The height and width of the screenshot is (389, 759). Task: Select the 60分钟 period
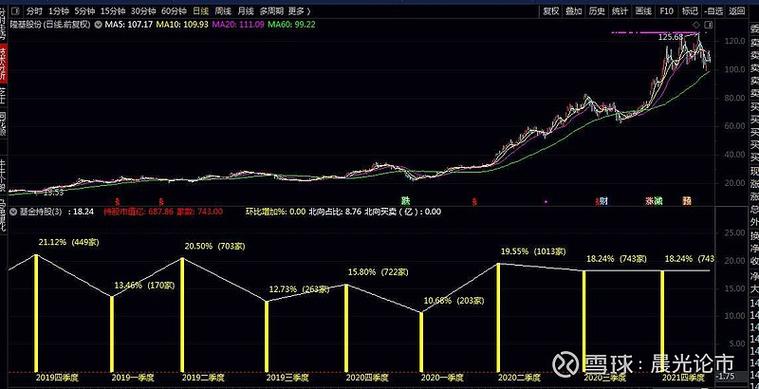(x=174, y=11)
